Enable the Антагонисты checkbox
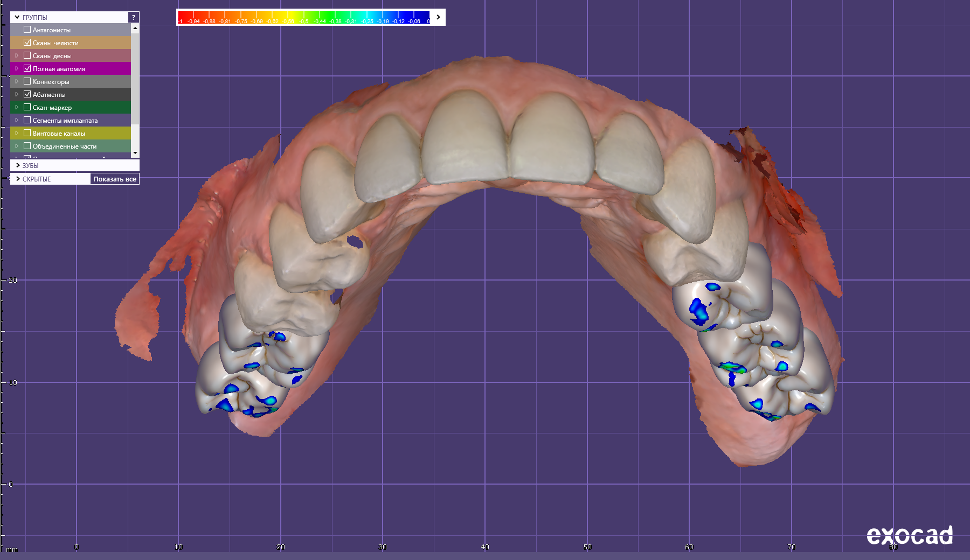This screenshot has width=970, height=560. click(27, 30)
